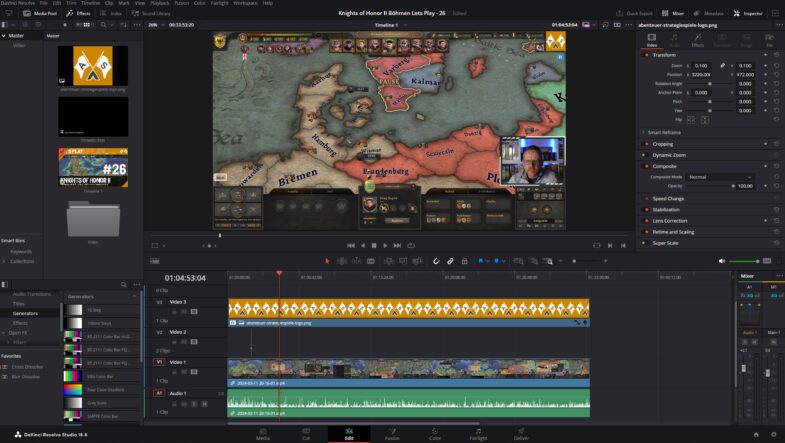Open the Deliver page
This screenshot has width=785, height=443.
click(521, 435)
